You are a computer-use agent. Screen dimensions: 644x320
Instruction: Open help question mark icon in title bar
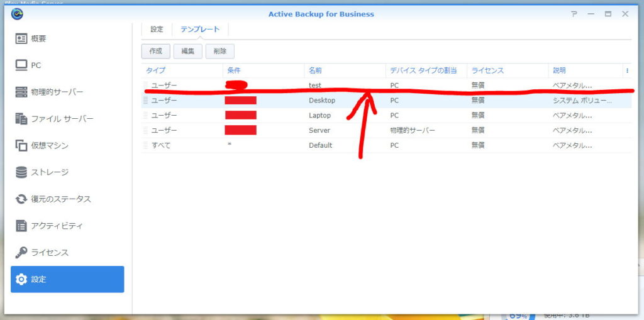(574, 14)
